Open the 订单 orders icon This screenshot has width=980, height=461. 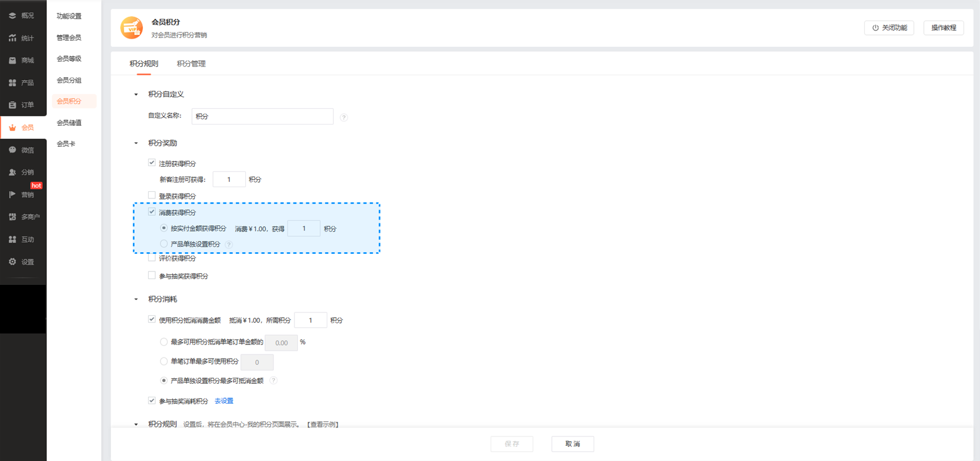12,105
